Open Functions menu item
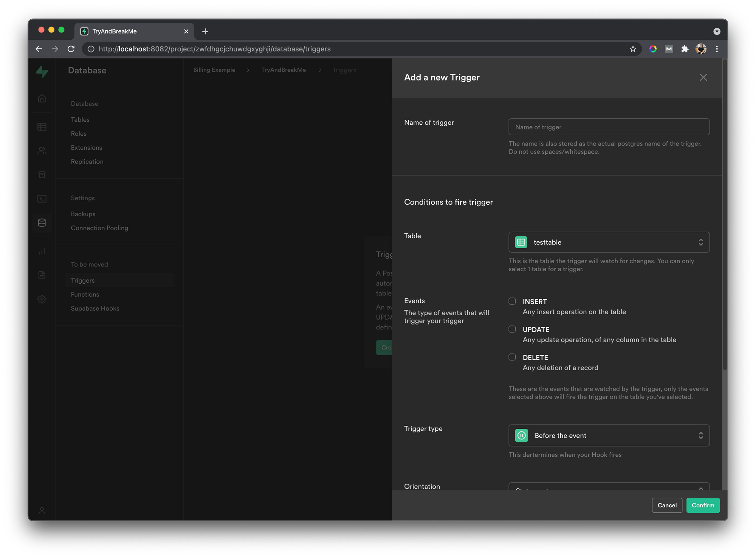This screenshot has width=756, height=558. pyautogui.click(x=85, y=295)
